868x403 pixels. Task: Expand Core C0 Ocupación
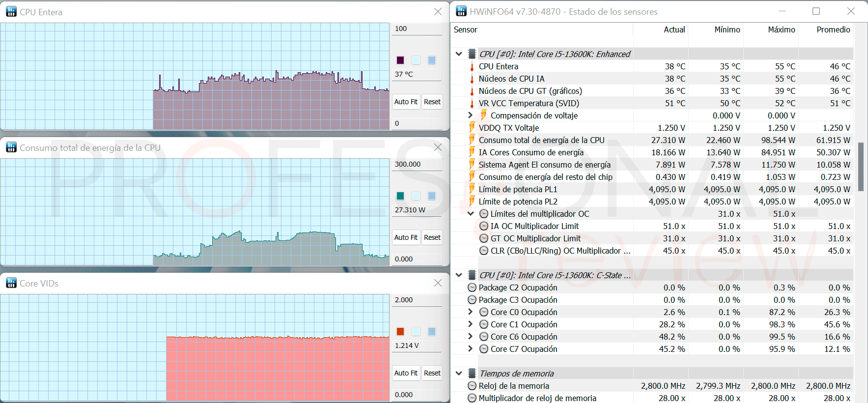[470, 312]
